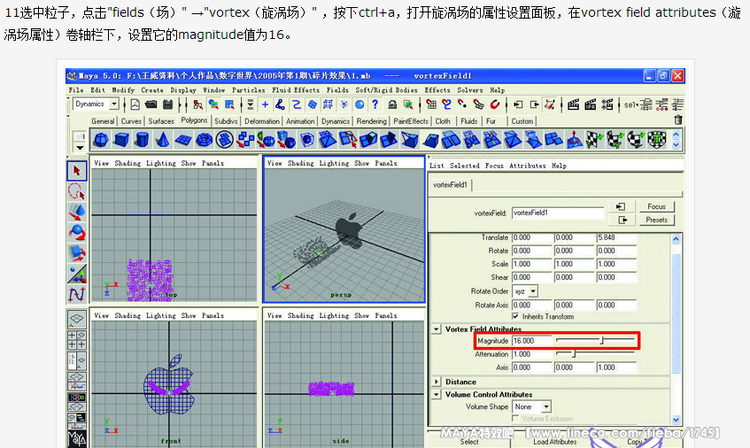Click the new scene icon in status line
The image size is (750, 448).
[135, 104]
